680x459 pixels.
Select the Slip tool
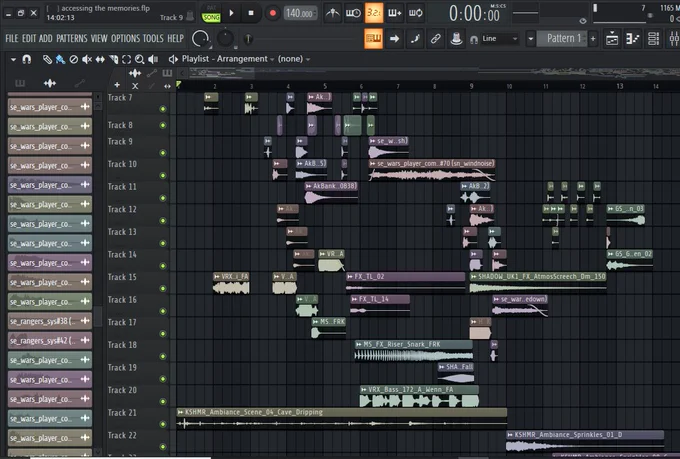[100, 59]
